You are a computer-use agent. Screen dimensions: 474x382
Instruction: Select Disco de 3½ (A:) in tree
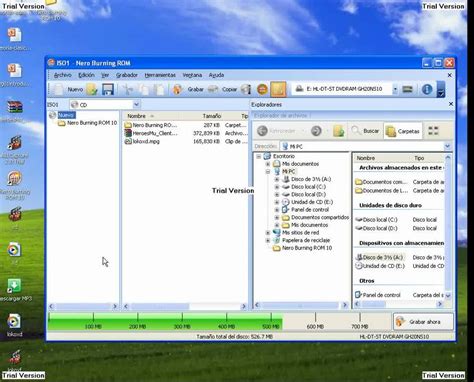[311, 179]
